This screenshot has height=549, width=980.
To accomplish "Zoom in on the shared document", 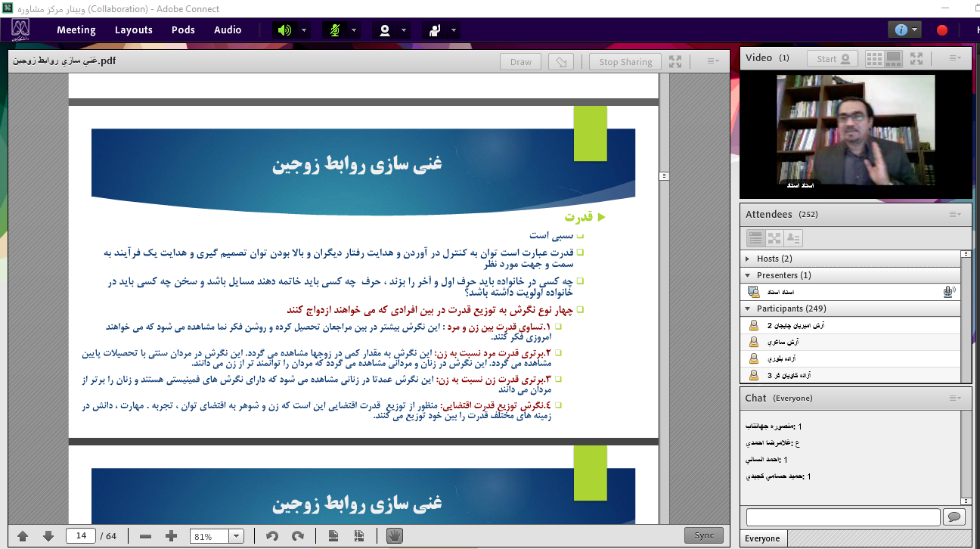I will tap(172, 536).
